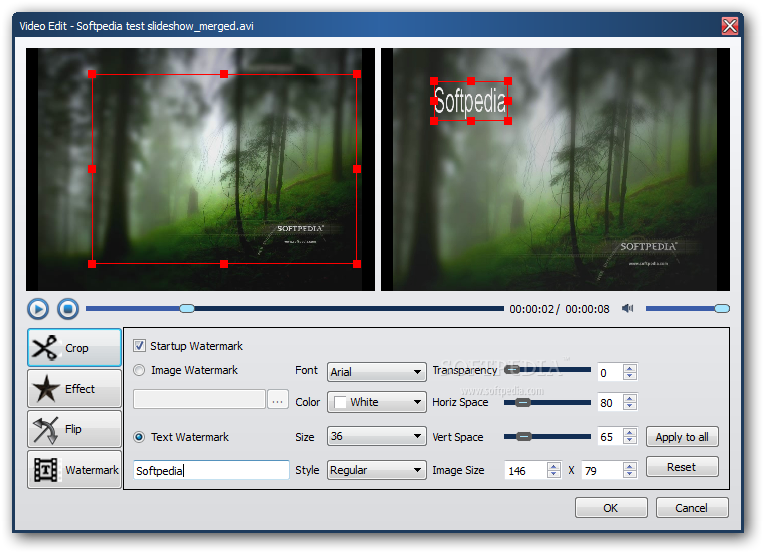
Task: Increase Transparency value with the up arrow
Action: click(630, 368)
